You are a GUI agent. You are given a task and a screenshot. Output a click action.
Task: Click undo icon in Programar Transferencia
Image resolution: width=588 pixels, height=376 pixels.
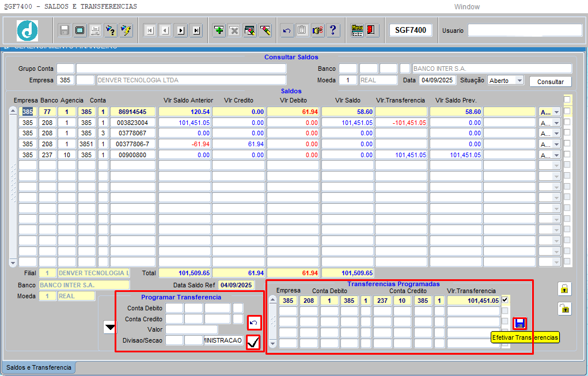(253, 322)
